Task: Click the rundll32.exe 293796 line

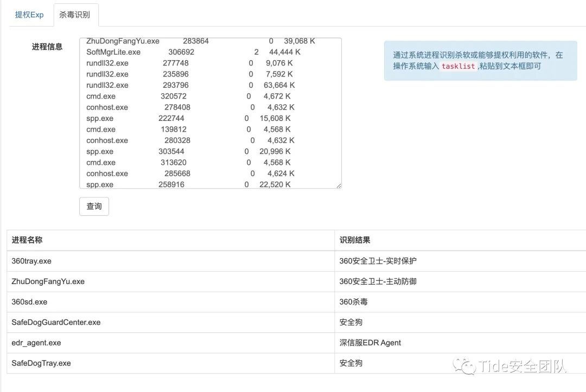Action: click(x=190, y=85)
